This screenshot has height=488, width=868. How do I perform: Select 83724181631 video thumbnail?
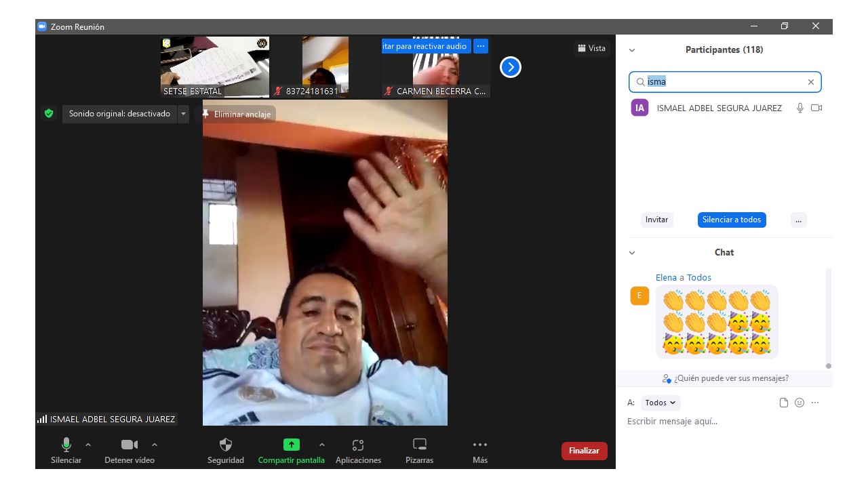coord(325,67)
